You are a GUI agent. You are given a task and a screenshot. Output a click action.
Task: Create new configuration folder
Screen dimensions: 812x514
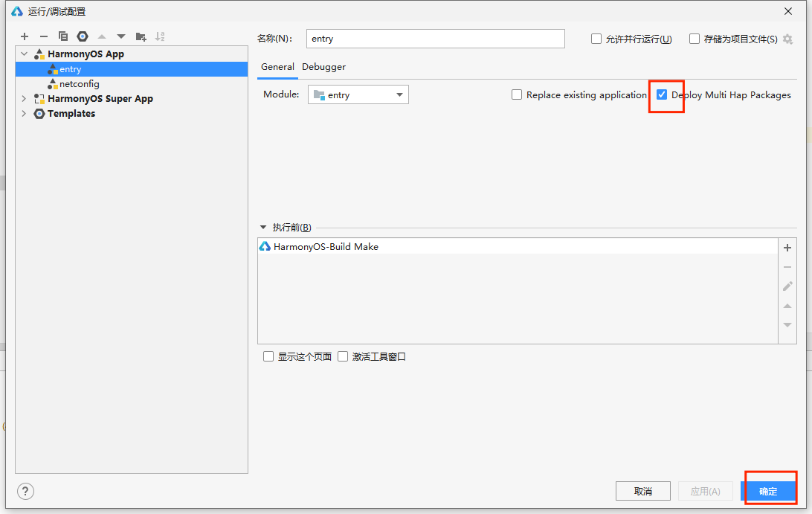point(141,36)
